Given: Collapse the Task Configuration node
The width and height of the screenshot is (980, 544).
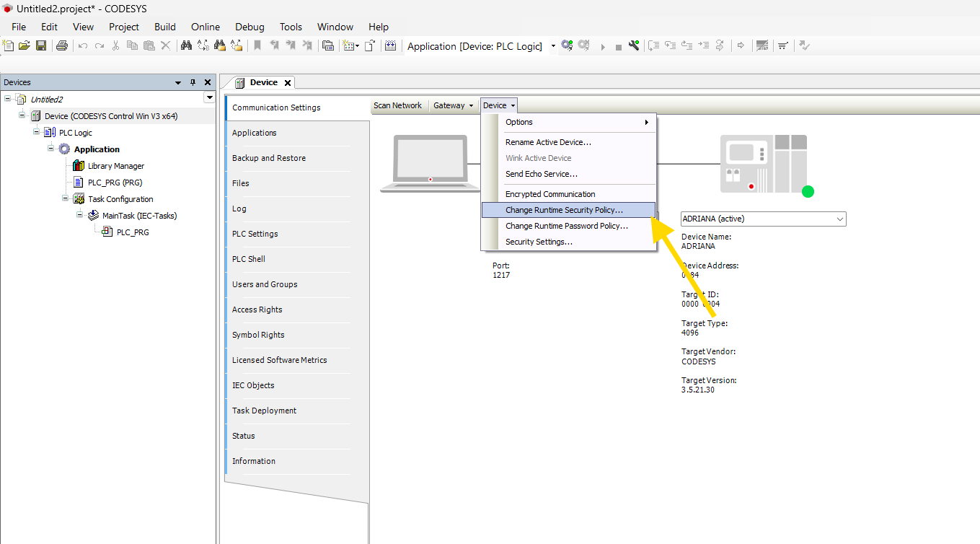Looking at the screenshot, I should click(x=65, y=198).
